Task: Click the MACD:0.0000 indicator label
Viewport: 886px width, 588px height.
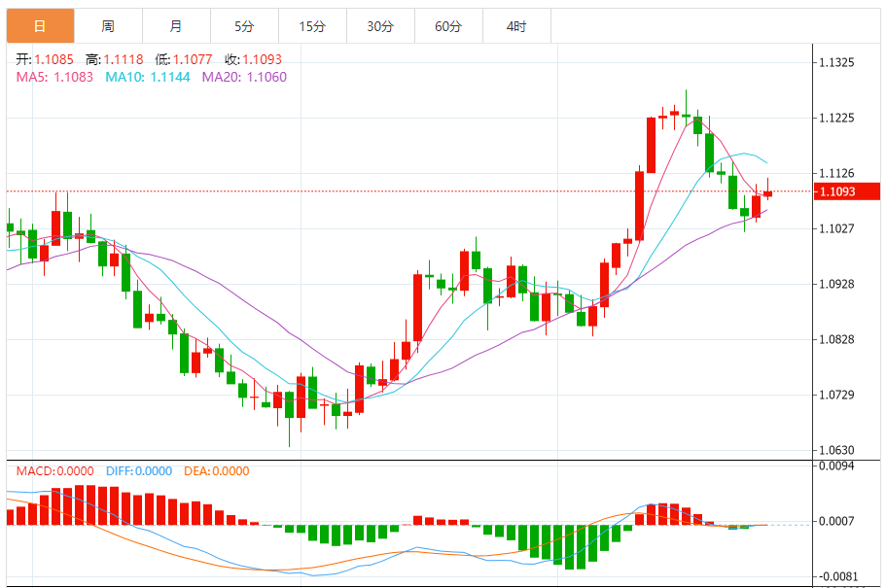Action: 54,471
